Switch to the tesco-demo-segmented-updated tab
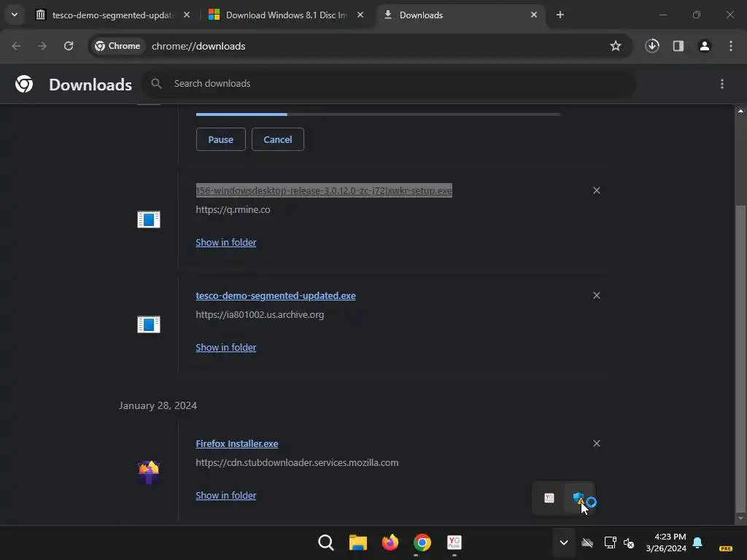The width and height of the screenshot is (747, 560). coord(112,15)
